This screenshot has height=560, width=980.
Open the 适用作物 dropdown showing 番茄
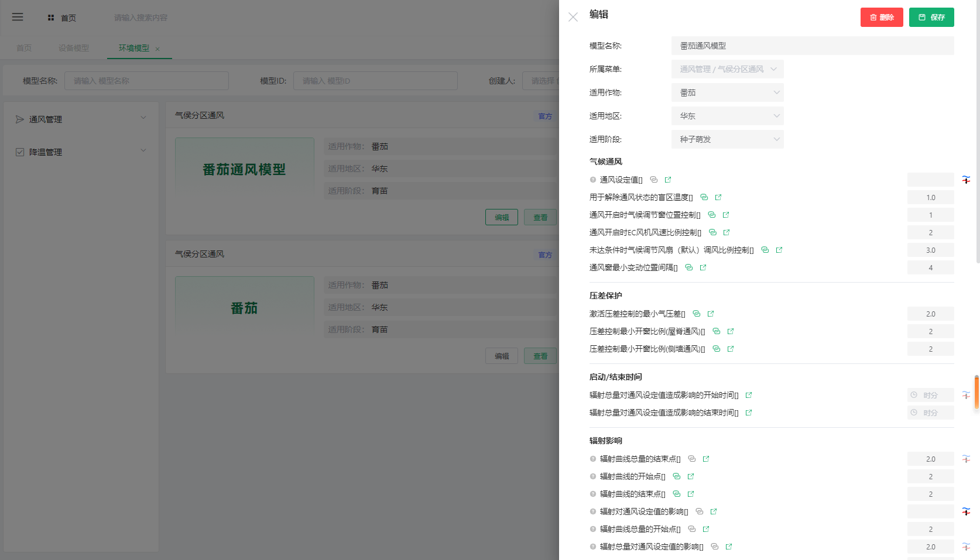pos(727,92)
